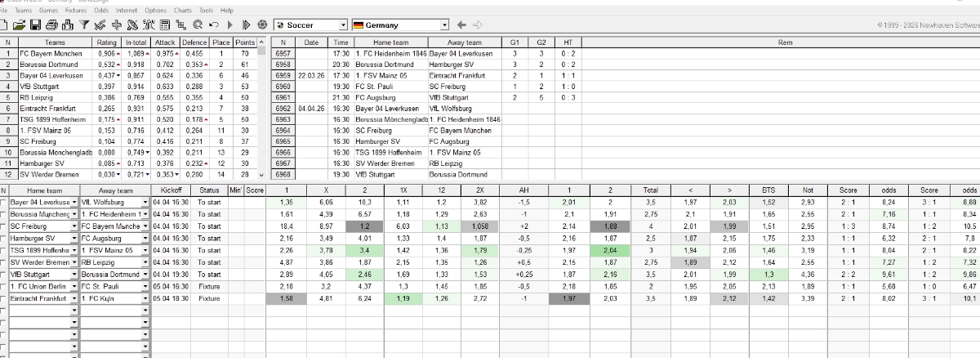
Task: Click the soccer ball toolbar icon
Action: point(262,26)
